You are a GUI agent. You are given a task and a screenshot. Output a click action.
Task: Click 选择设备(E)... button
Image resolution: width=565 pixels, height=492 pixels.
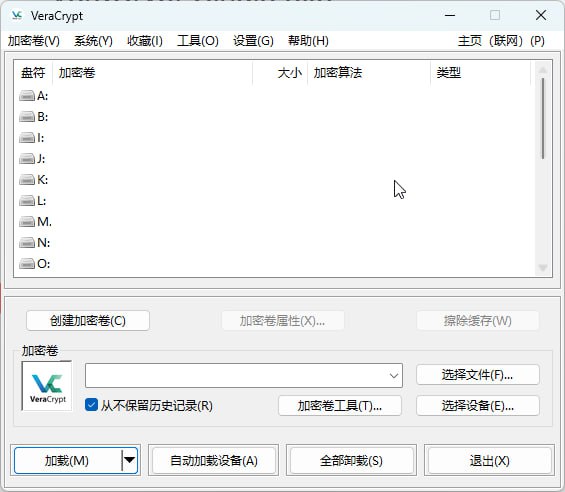[478, 406]
